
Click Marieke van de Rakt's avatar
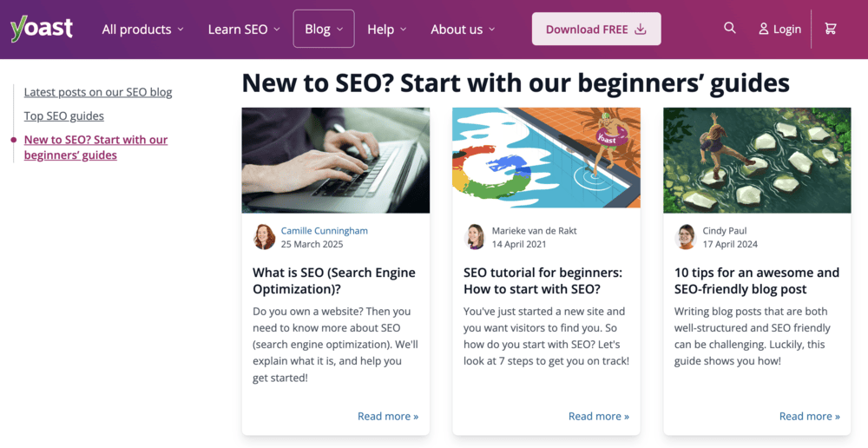(x=475, y=237)
